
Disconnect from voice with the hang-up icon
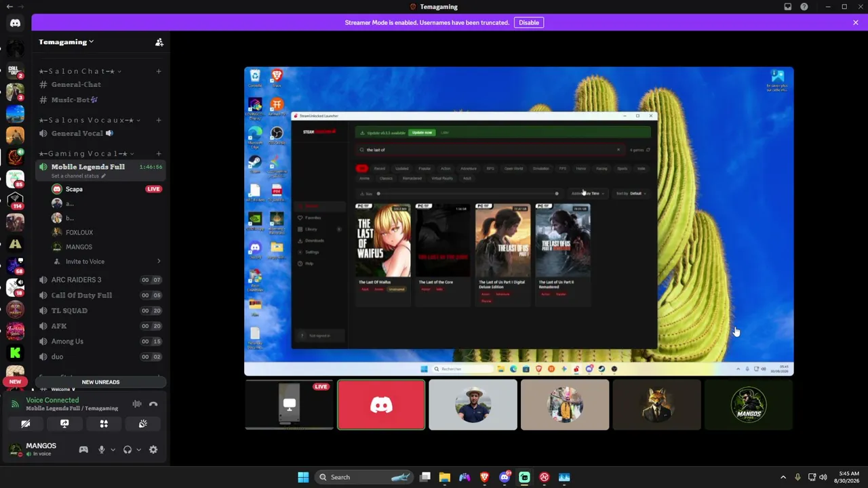click(153, 404)
